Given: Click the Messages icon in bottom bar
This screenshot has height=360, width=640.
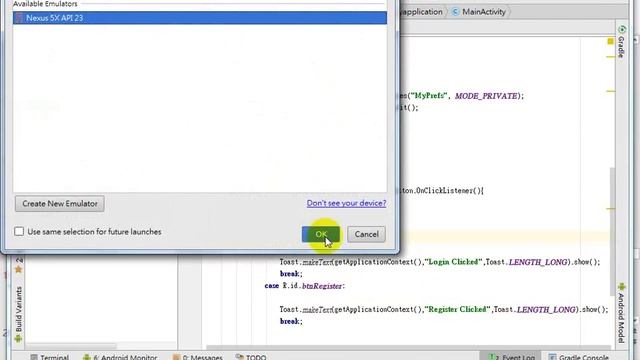Looking at the screenshot, I should pos(176,357).
